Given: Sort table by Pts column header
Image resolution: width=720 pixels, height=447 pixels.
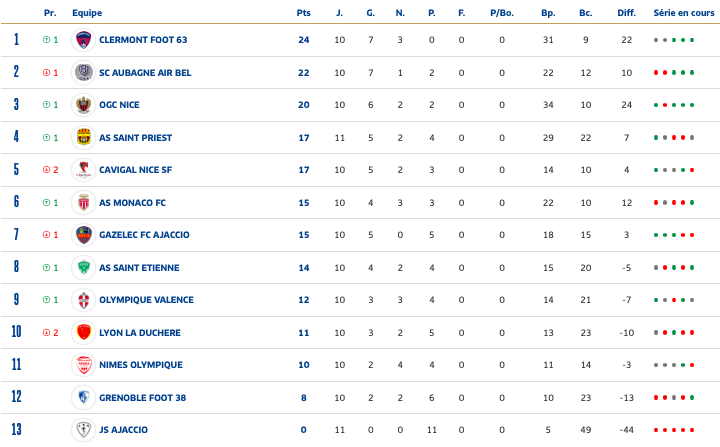Looking at the screenshot, I should click(x=303, y=13).
